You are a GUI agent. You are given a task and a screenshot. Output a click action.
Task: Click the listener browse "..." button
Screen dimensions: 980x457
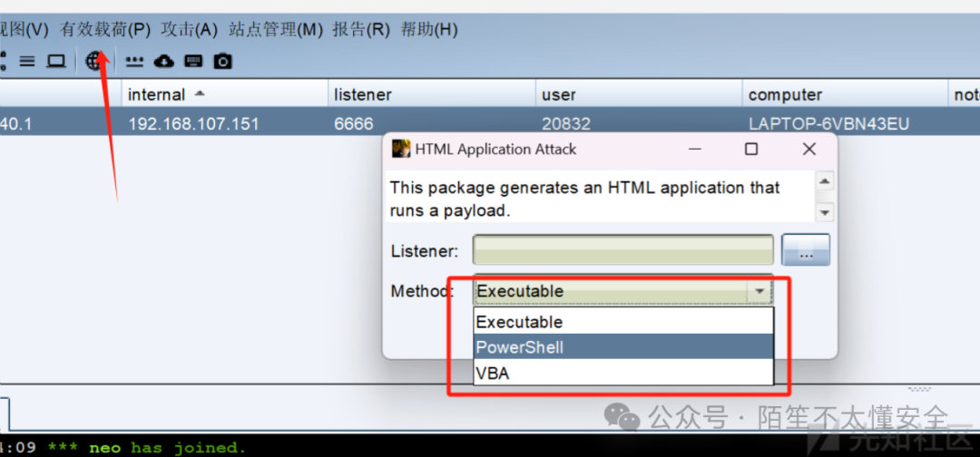[x=806, y=250]
